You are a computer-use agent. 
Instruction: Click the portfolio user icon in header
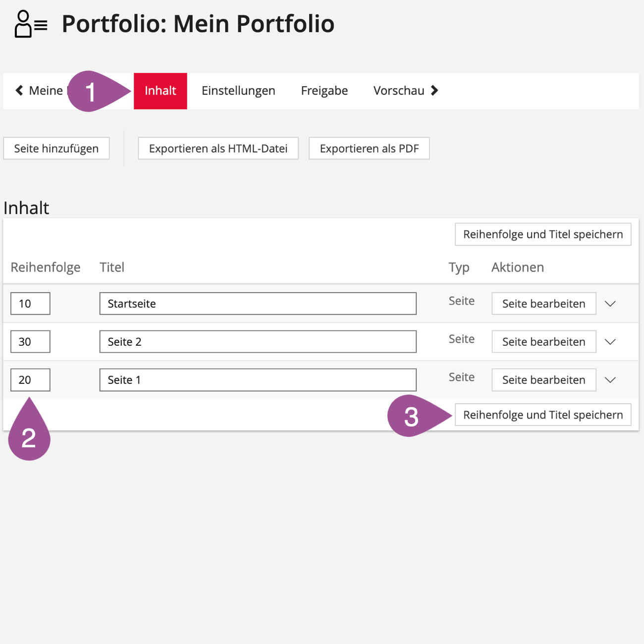pos(30,24)
